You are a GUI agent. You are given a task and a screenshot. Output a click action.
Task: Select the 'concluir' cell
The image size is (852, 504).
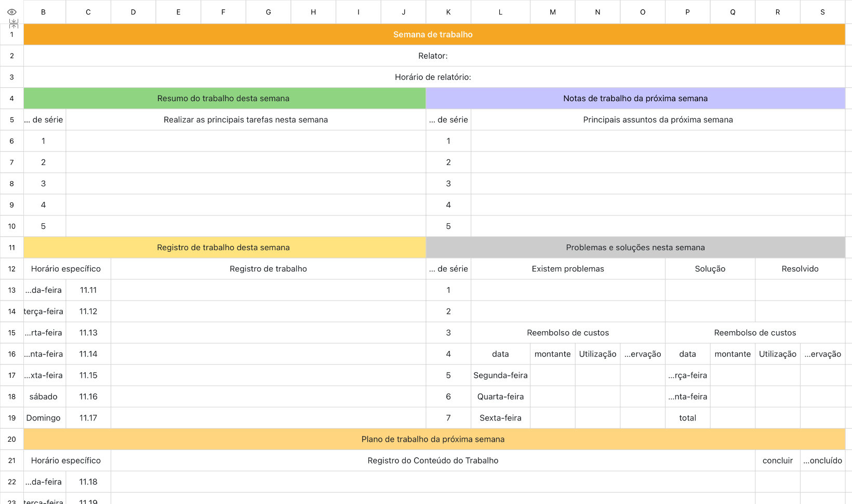tap(778, 460)
